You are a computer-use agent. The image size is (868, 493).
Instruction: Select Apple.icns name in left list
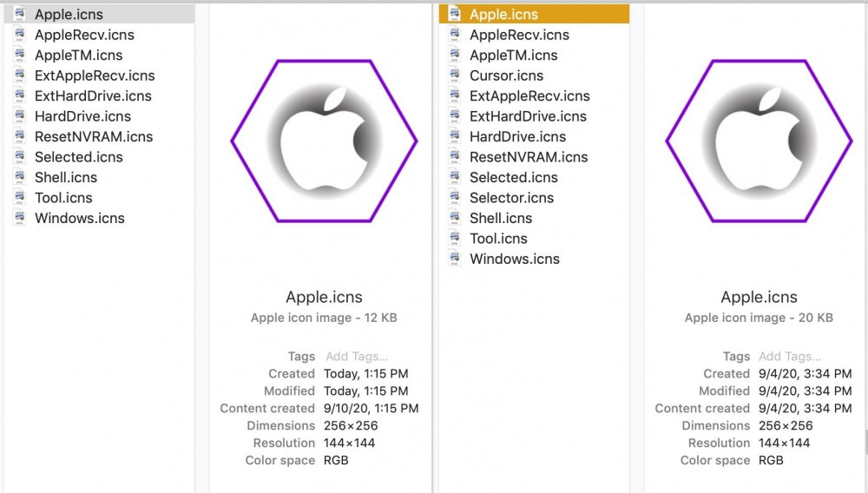[x=69, y=15]
